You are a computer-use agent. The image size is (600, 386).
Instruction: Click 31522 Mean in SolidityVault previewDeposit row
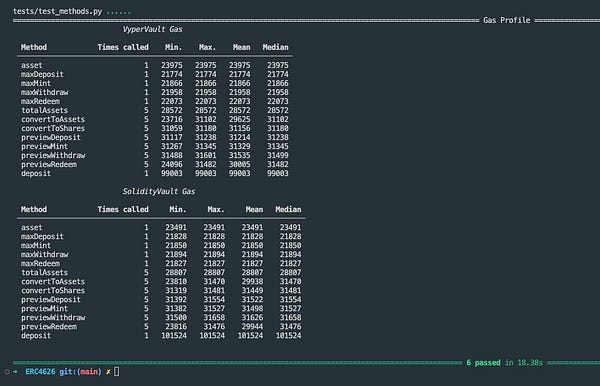[x=252, y=300]
